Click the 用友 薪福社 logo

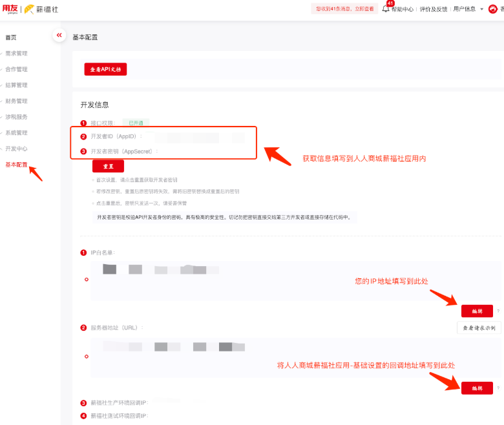(x=29, y=9)
